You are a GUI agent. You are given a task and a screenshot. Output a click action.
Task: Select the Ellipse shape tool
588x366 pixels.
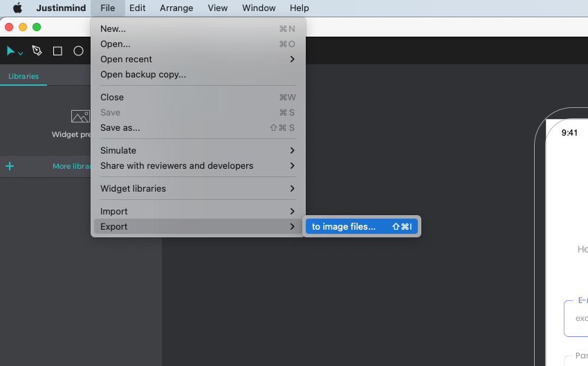78,51
